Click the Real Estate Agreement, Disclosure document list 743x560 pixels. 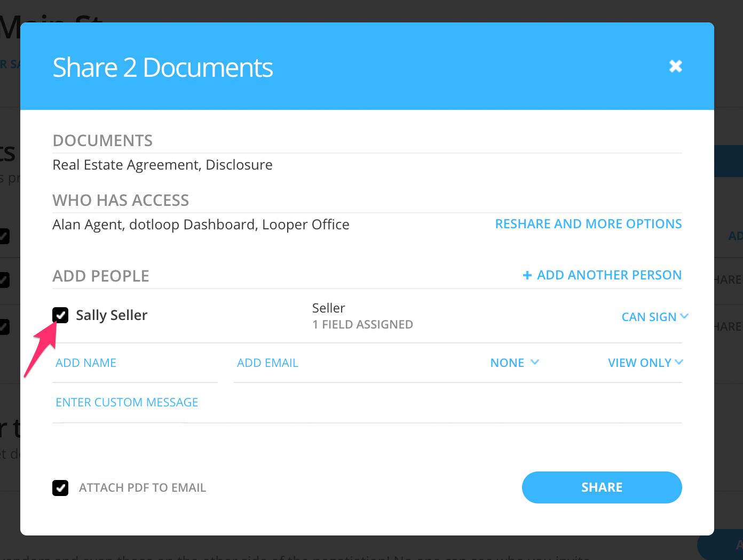[x=162, y=164]
